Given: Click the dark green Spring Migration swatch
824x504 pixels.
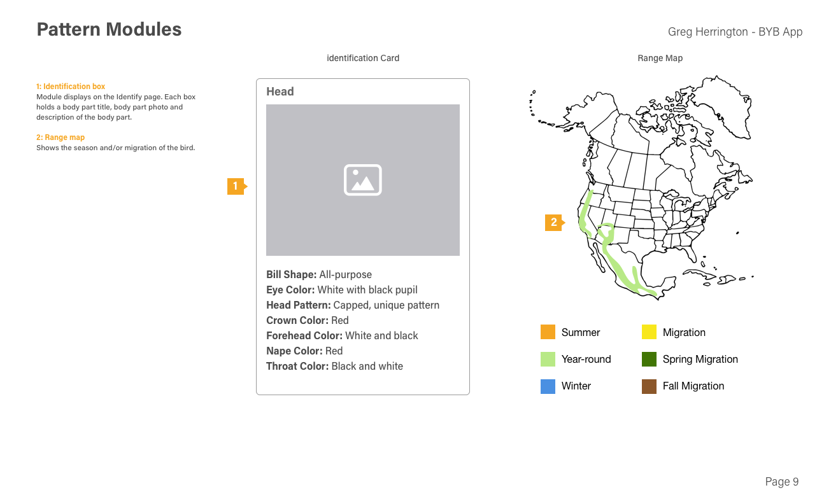Looking at the screenshot, I should point(649,359).
